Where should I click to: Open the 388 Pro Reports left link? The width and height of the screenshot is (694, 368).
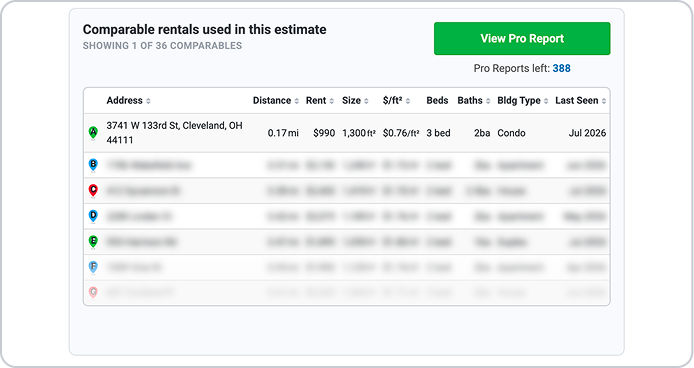(x=561, y=68)
